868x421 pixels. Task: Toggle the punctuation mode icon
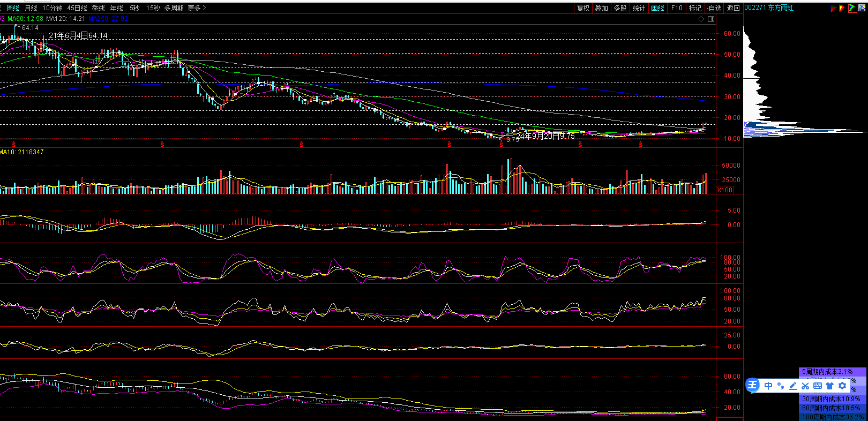click(781, 386)
